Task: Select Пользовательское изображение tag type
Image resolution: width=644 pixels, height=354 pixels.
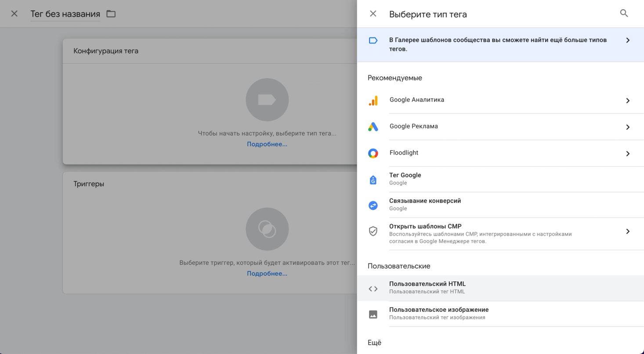Action: tap(500, 314)
